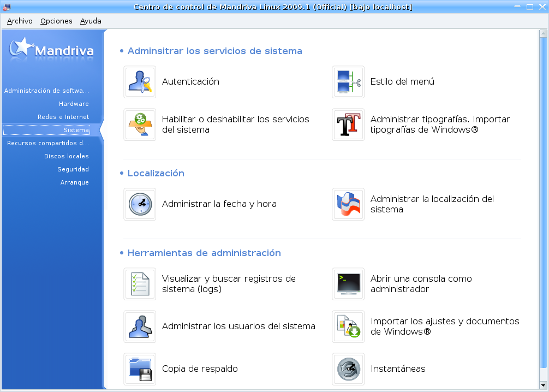Open the Administrar la fecha y hora clock icon

tap(140, 204)
